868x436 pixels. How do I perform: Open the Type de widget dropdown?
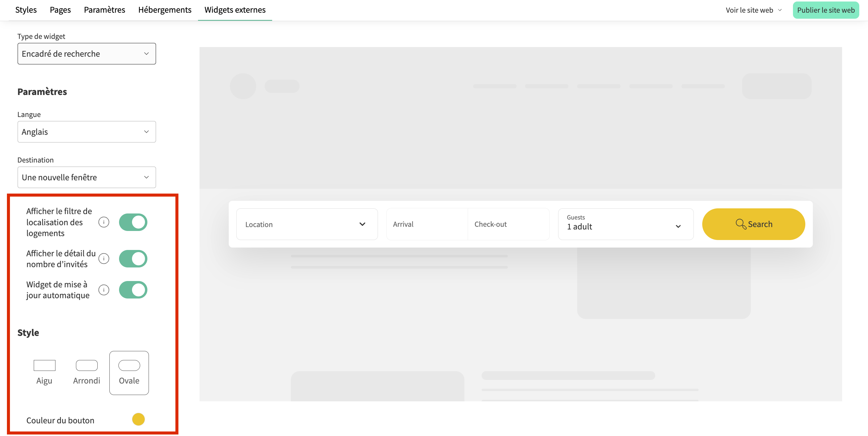86,54
